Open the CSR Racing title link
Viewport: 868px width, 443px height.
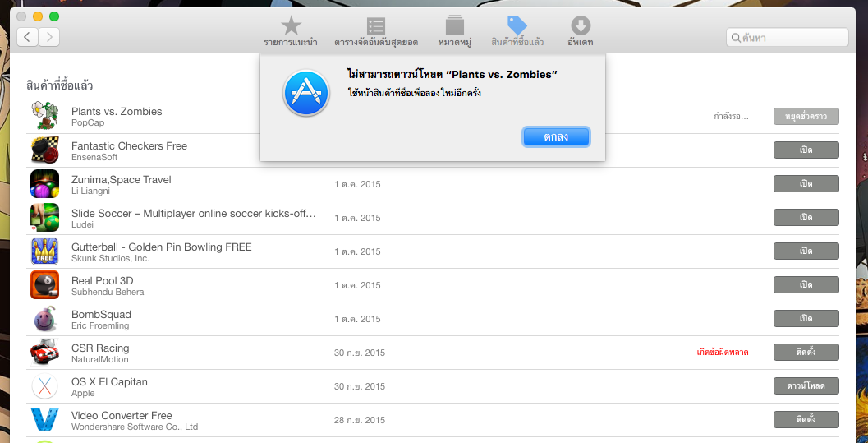pyautogui.click(x=100, y=348)
